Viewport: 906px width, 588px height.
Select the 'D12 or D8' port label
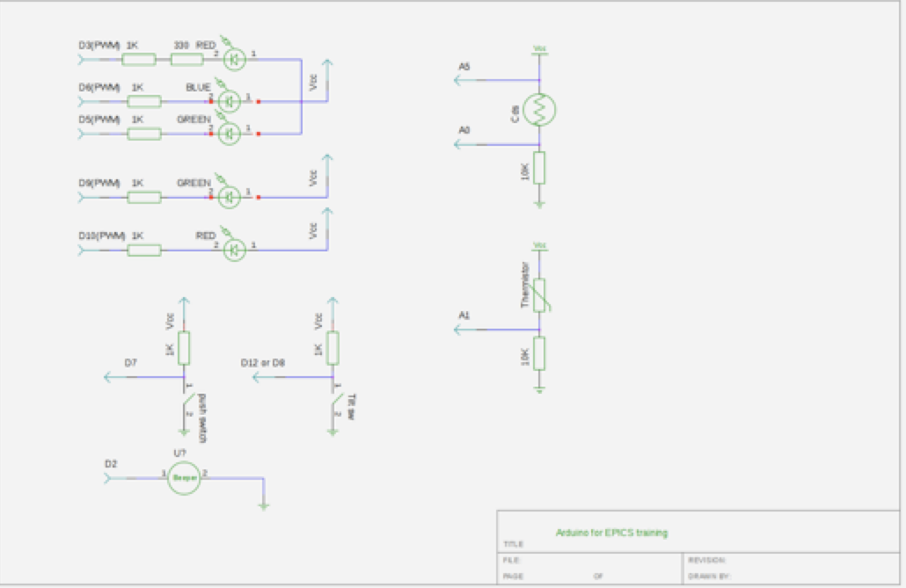coord(263,362)
